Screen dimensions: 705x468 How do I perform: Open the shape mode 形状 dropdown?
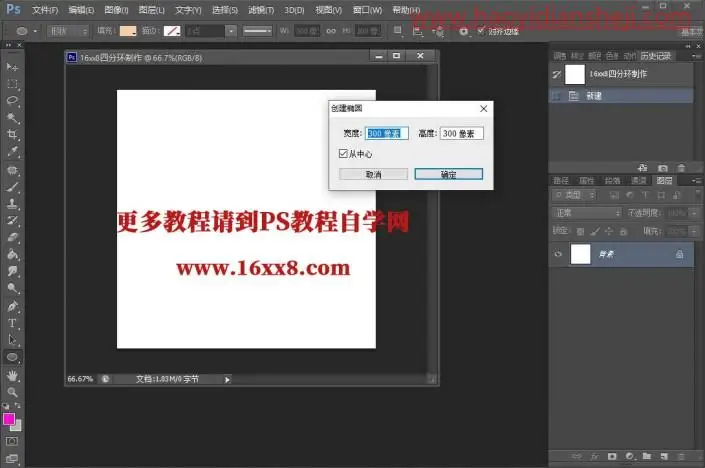pyautogui.click(x=68, y=31)
